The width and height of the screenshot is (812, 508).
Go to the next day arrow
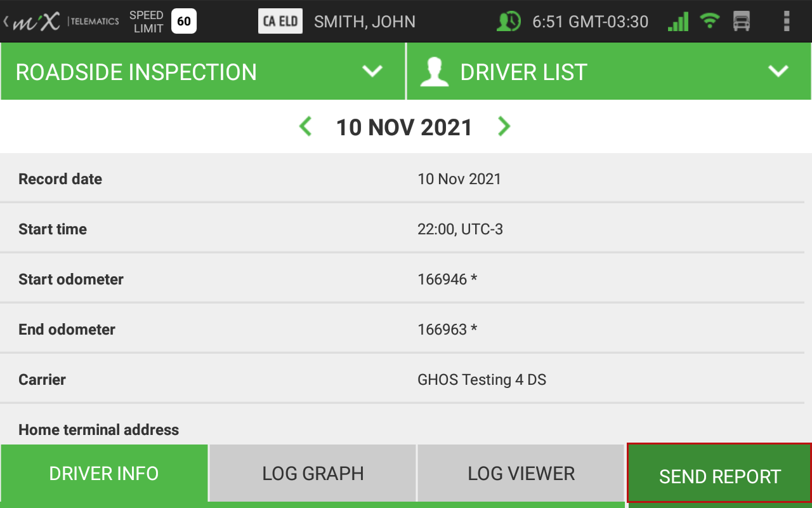[x=504, y=126]
